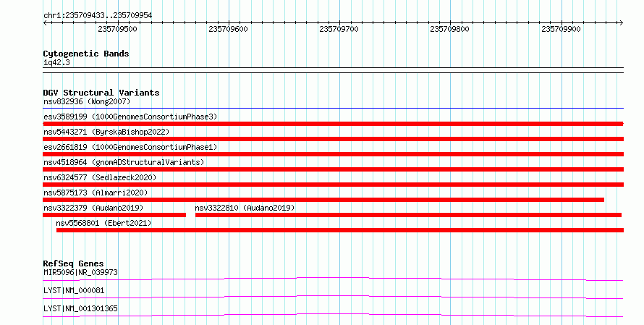Image resolution: width=644 pixels, height=325 pixels.
Task: Open gene MIR5096|NR_039973 label
Action: pos(80,272)
